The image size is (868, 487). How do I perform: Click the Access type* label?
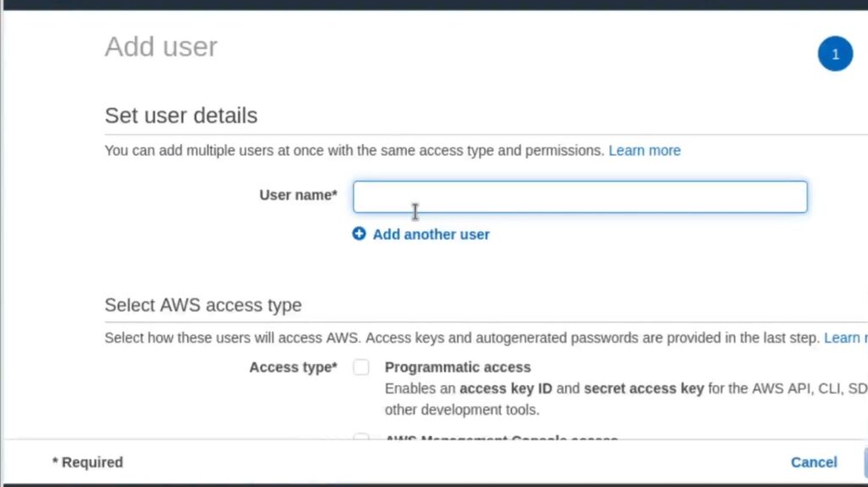pos(292,367)
